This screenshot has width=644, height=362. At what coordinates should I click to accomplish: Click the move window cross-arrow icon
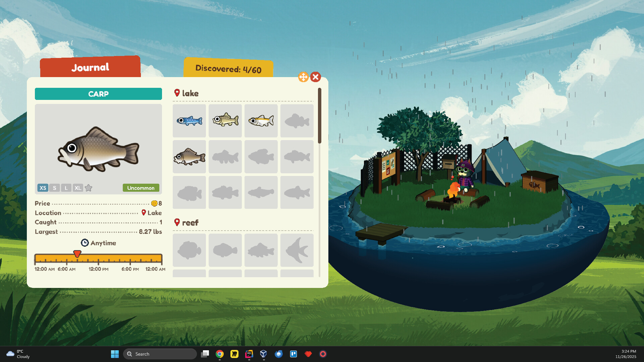(x=304, y=77)
